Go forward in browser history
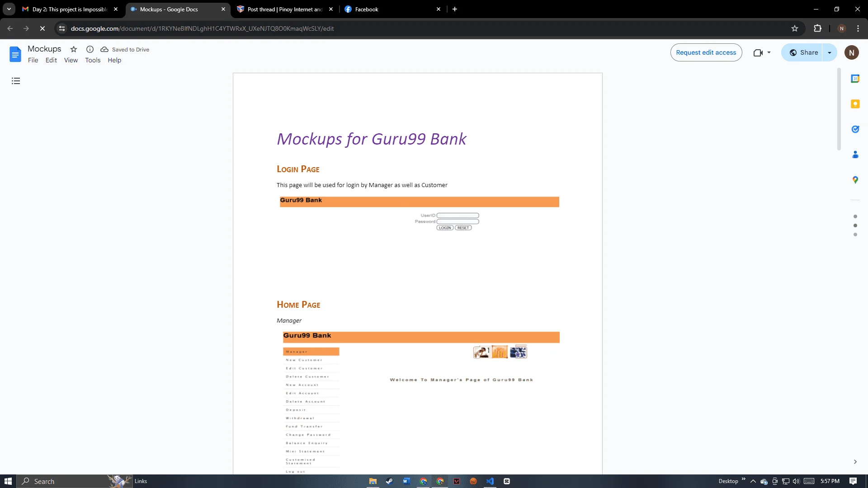Image resolution: width=868 pixels, height=488 pixels. (x=26, y=28)
